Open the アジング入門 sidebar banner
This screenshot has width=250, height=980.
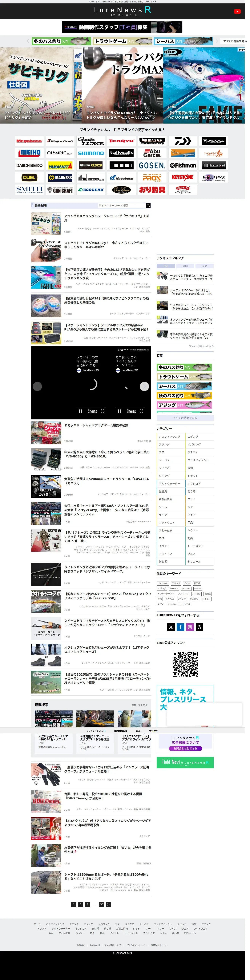click(185, 405)
